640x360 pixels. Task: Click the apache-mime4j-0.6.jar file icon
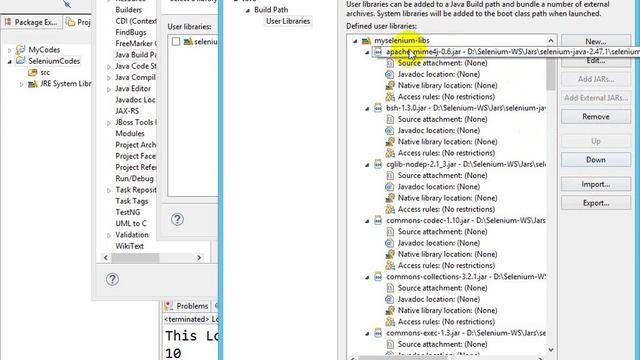(x=378, y=52)
